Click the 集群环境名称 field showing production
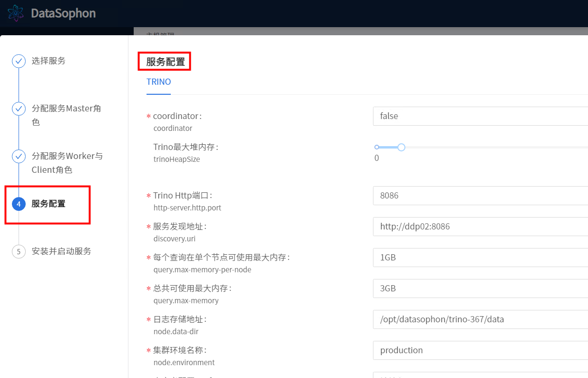 [480, 350]
